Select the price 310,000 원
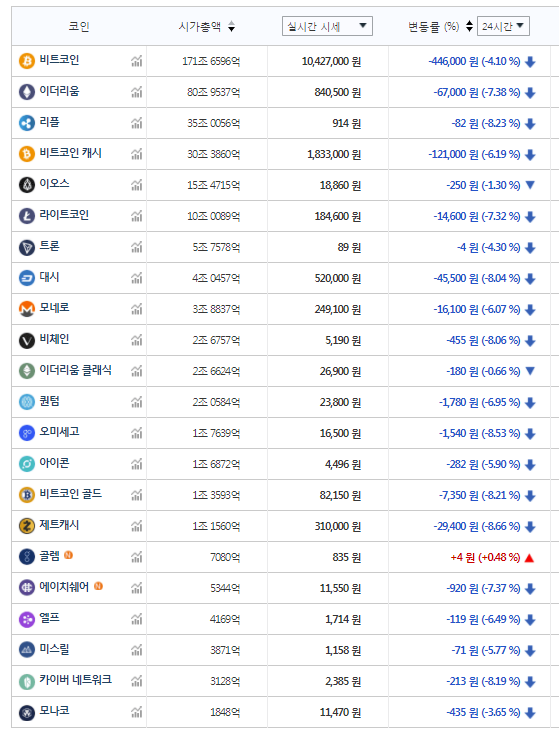559x733 pixels. (x=337, y=526)
